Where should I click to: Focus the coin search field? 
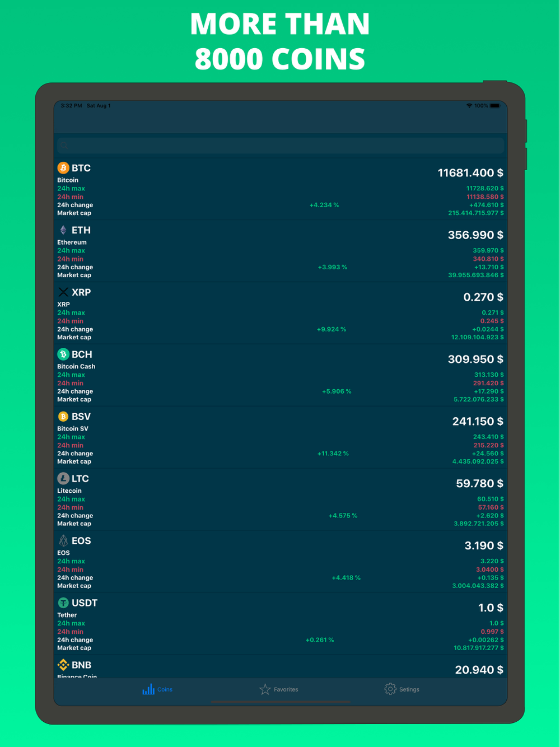tap(281, 146)
